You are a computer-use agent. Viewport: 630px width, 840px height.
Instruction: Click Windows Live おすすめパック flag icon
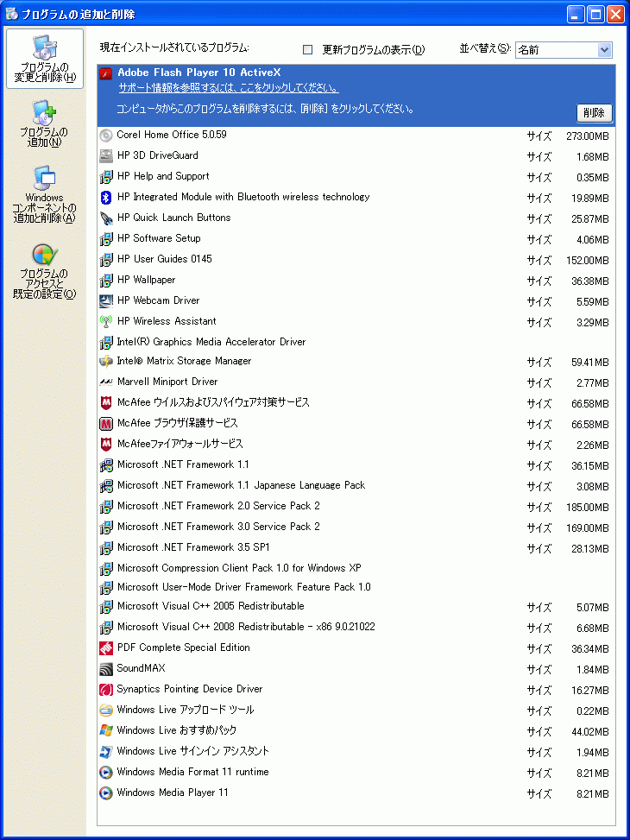click(106, 730)
